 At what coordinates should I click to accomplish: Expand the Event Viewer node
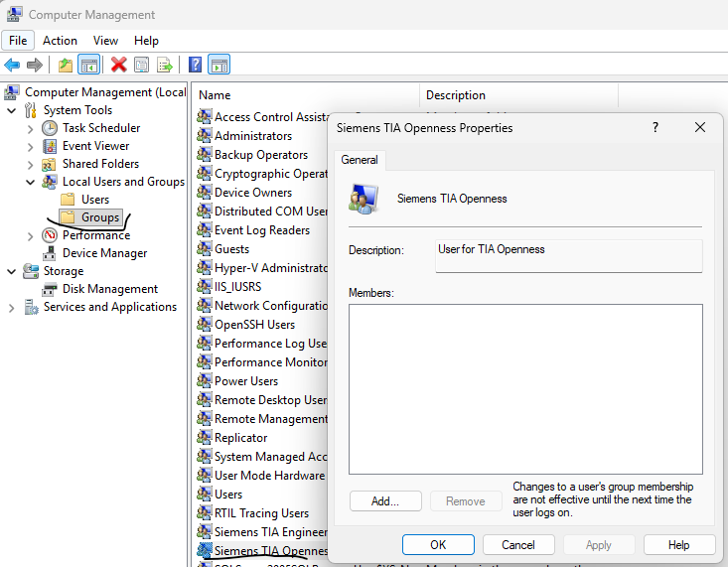click(x=30, y=147)
